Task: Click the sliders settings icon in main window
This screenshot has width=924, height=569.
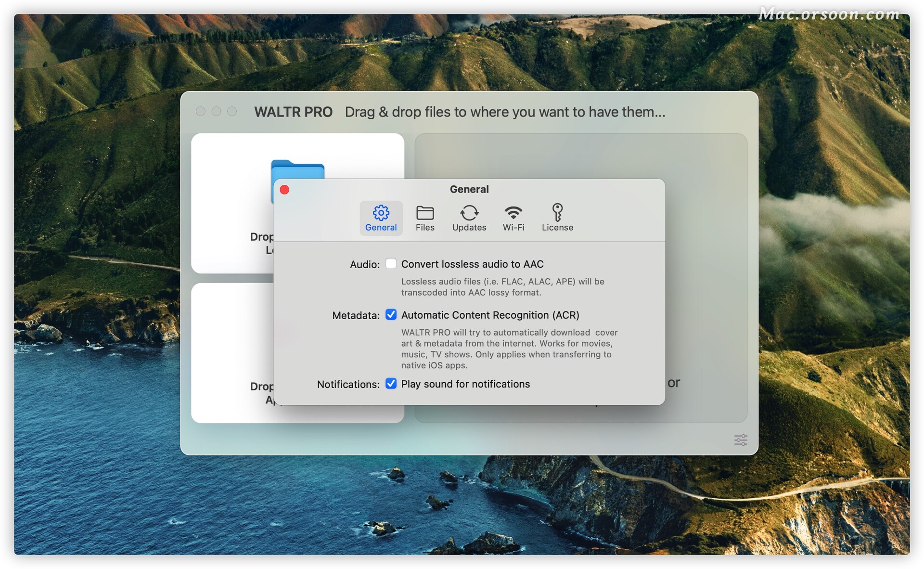Action: [x=740, y=440]
